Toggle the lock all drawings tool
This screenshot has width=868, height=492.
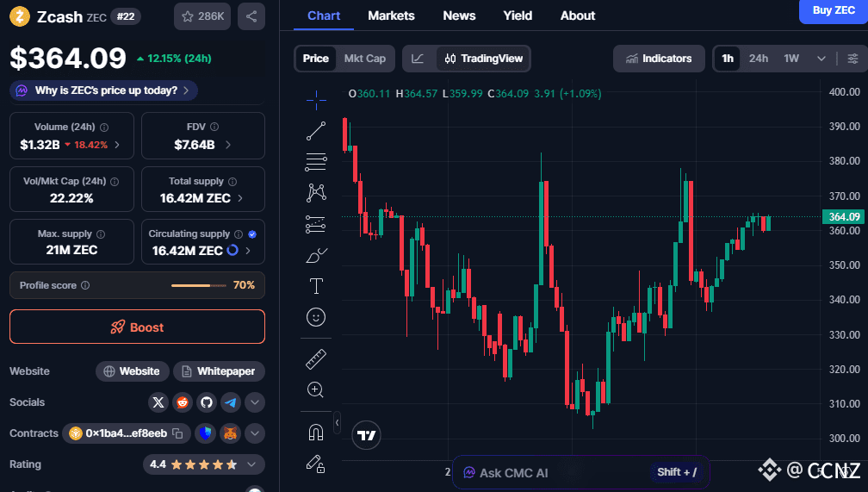(315, 464)
